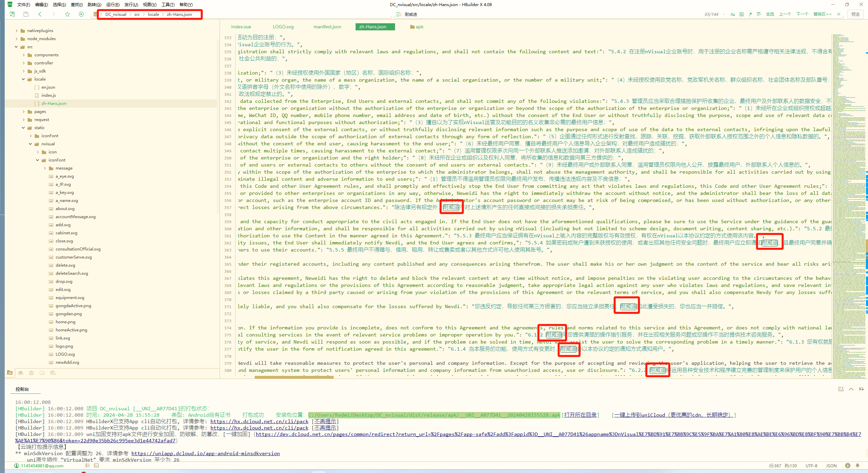
Task: Click the notification bell in status bar
Action: click(x=858, y=466)
